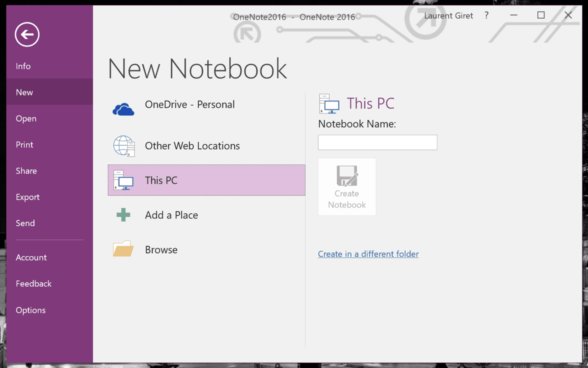This screenshot has width=588, height=368.
Task: Click the Notebook Name: label
Action: [357, 124]
